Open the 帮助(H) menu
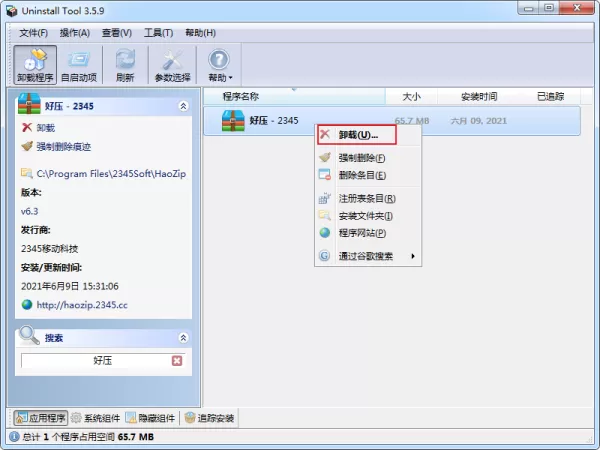The width and height of the screenshot is (600, 450). (x=201, y=33)
